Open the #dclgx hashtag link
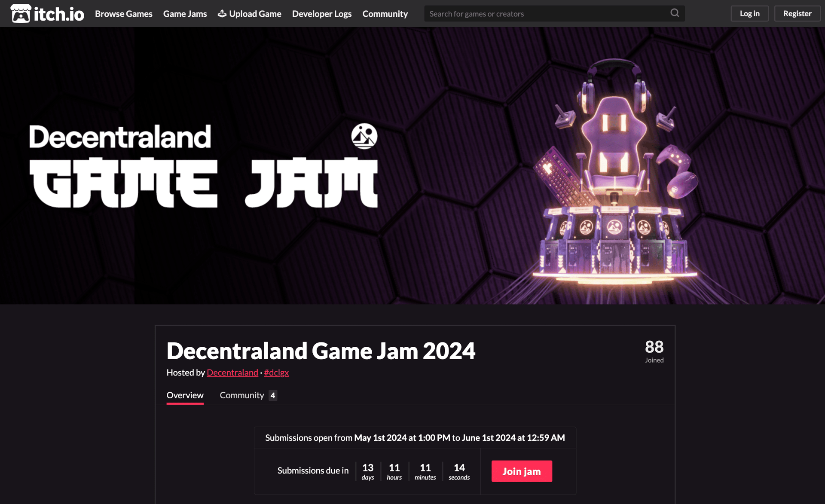The width and height of the screenshot is (825, 504). pyautogui.click(x=276, y=373)
